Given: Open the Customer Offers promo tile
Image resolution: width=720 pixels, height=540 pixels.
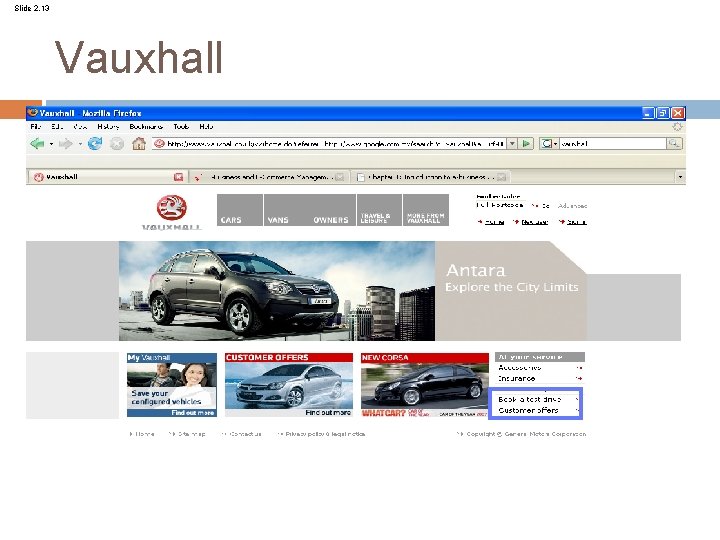Looking at the screenshot, I should point(289,385).
